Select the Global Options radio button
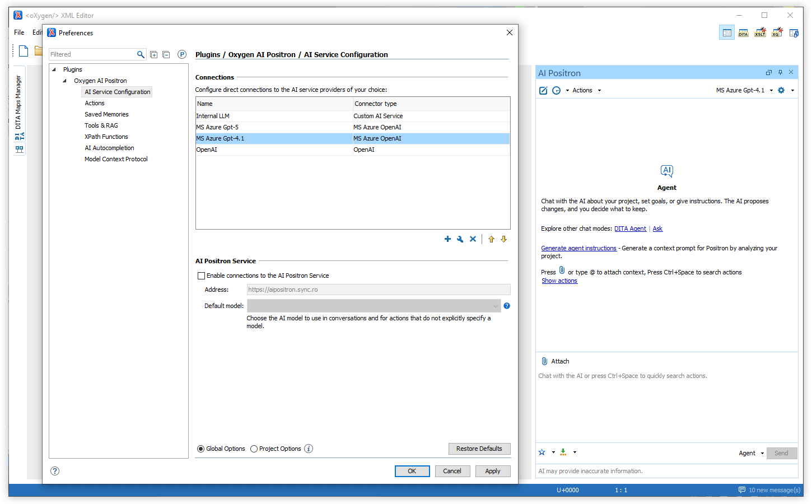The image size is (812, 504). point(201,449)
